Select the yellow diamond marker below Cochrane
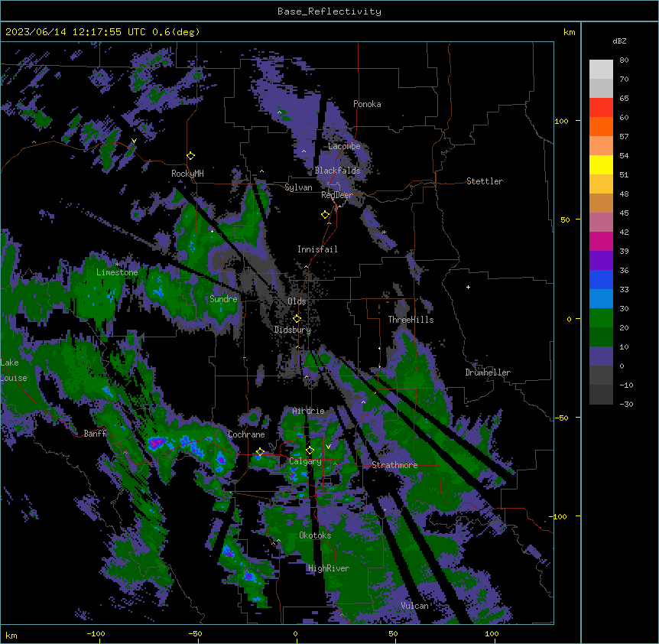Screen dimensions: 659x644 click(260, 452)
